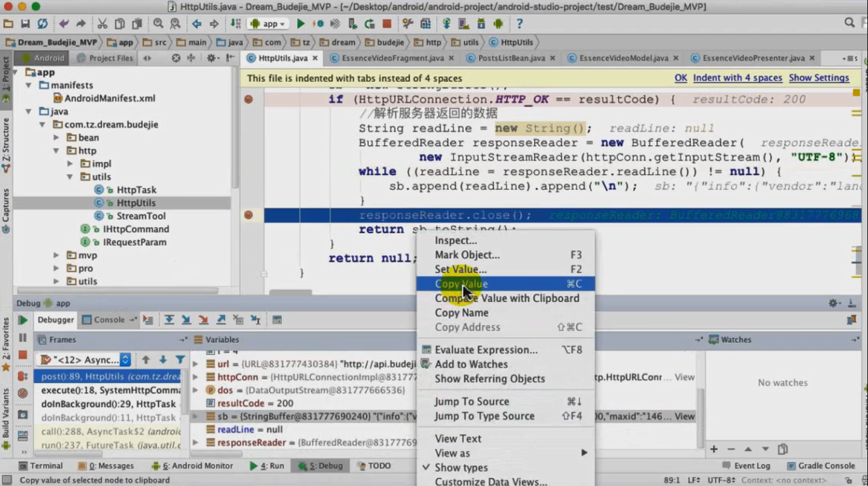Image resolution: width=868 pixels, height=486 pixels.
Task: Expand the mvp package node
Action: coord(56,255)
